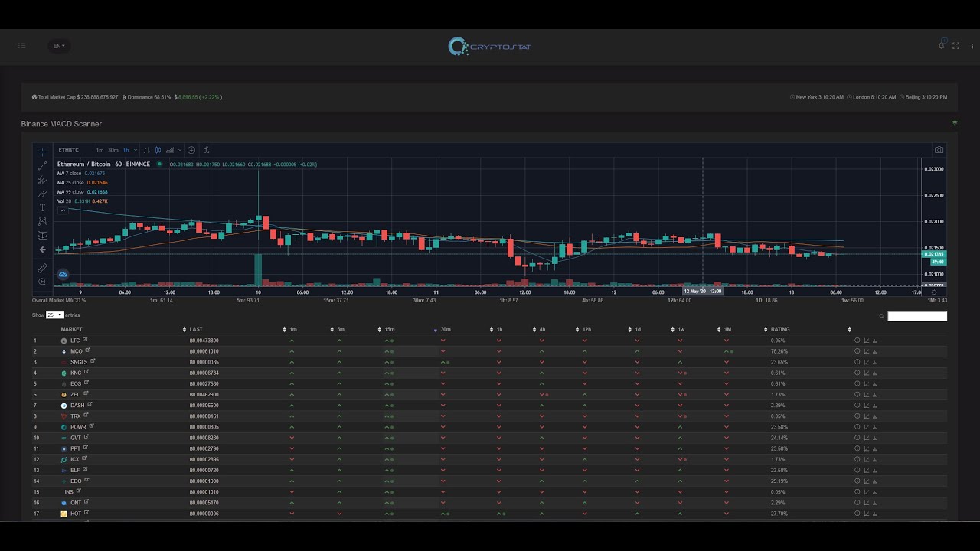980x551 pixels.
Task: Open the bar style icon in chart toolbar
Action: [147, 150]
